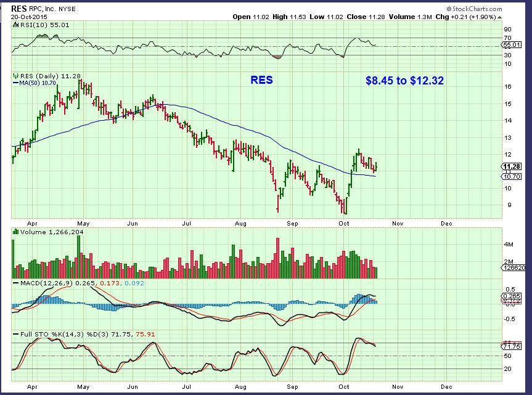The width and height of the screenshot is (532, 395).
Task: Click the Volume 1.3M header value
Action: (x=410, y=17)
